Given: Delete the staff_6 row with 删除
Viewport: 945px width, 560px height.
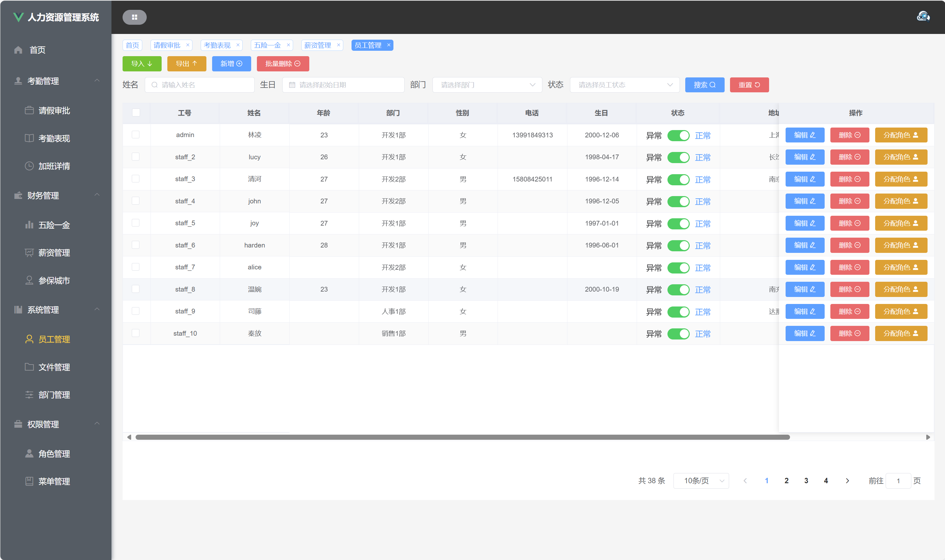Looking at the screenshot, I should (x=850, y=245).
